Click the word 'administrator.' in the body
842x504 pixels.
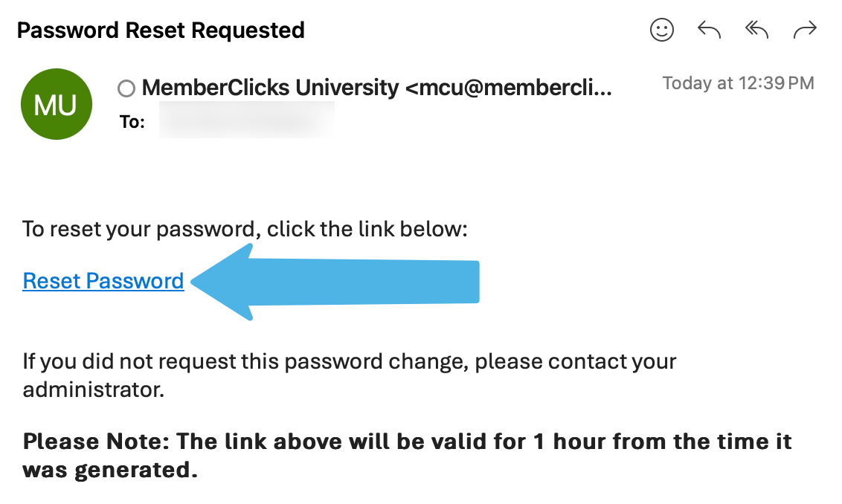pos(94,390)
